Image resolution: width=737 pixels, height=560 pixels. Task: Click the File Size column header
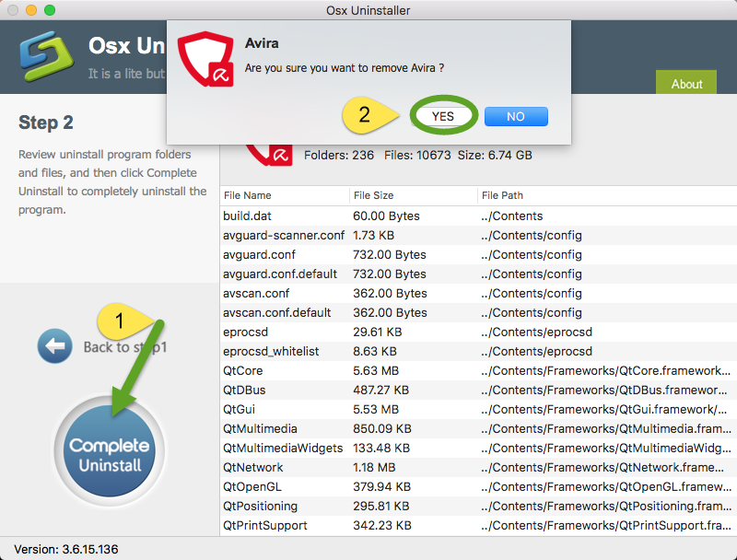point(373,195)
